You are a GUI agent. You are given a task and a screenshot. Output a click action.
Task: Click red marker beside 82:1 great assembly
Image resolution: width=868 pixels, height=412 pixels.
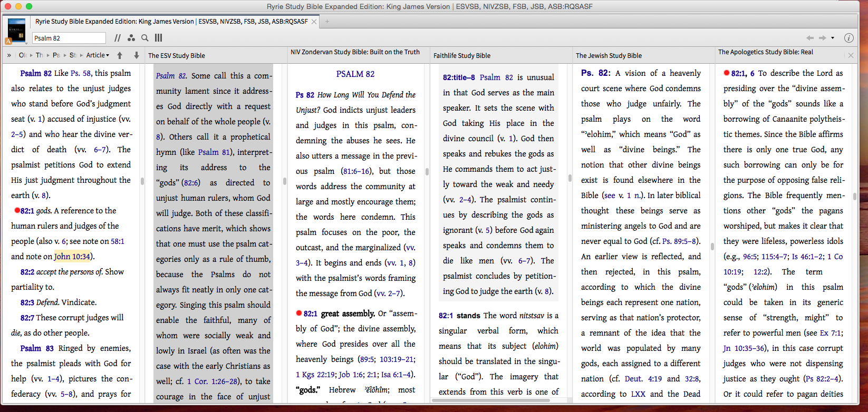(299, 313)
